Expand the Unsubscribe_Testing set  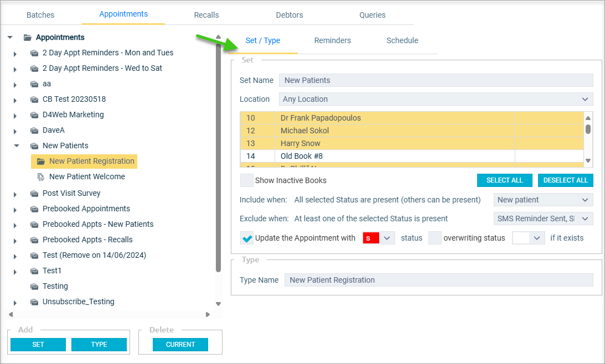coord(15,303)
